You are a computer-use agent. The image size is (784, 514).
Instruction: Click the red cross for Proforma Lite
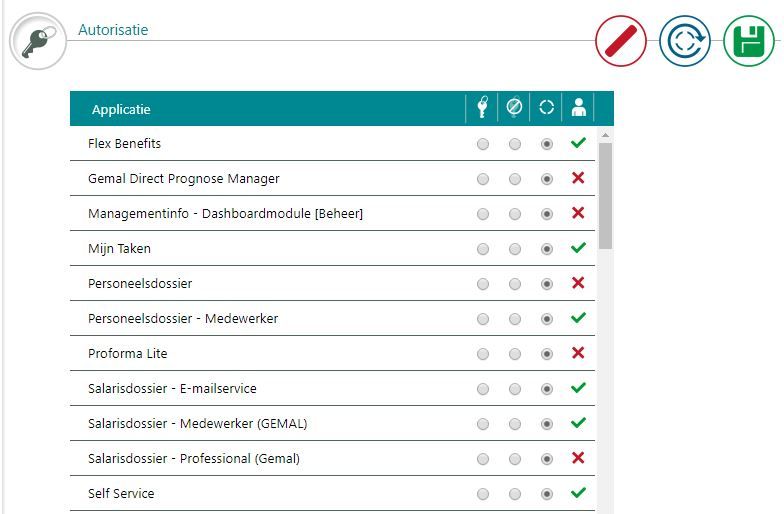578,353
